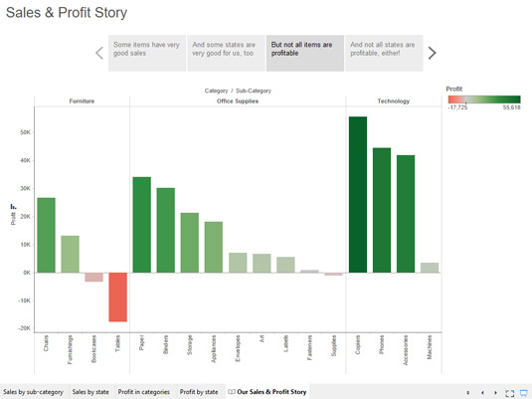
Task: Click the Sales & Profit Story title
Action: point(67,13)
